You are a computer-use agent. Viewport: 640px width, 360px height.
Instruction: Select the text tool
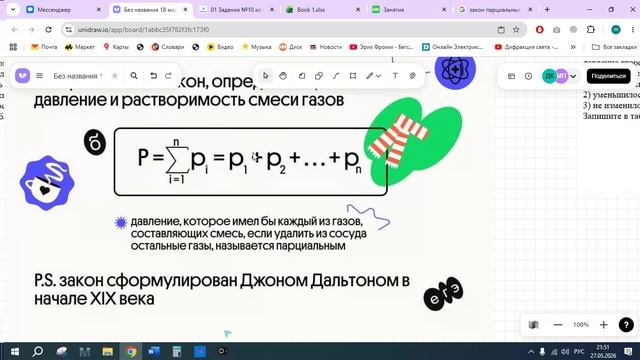pos(395,76)
